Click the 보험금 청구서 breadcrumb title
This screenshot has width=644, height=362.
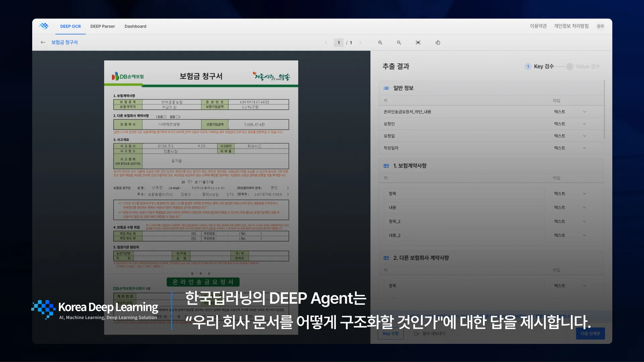[x=64, y=42]
